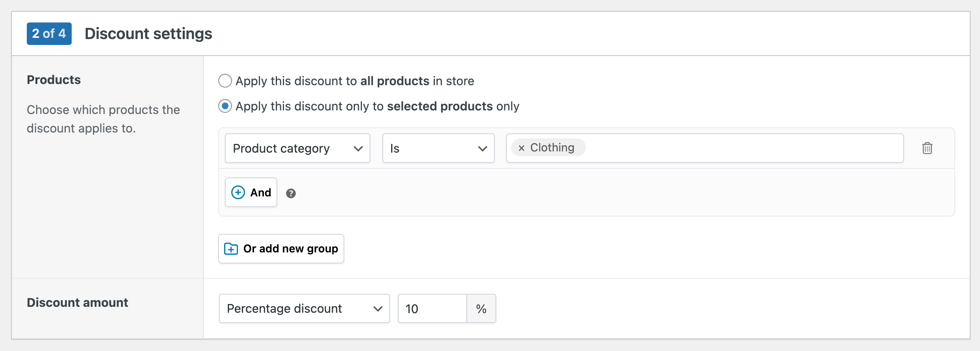Open the Product category dropdown
The height and width of the screenshot is (351, 980).
pos(297,148)
